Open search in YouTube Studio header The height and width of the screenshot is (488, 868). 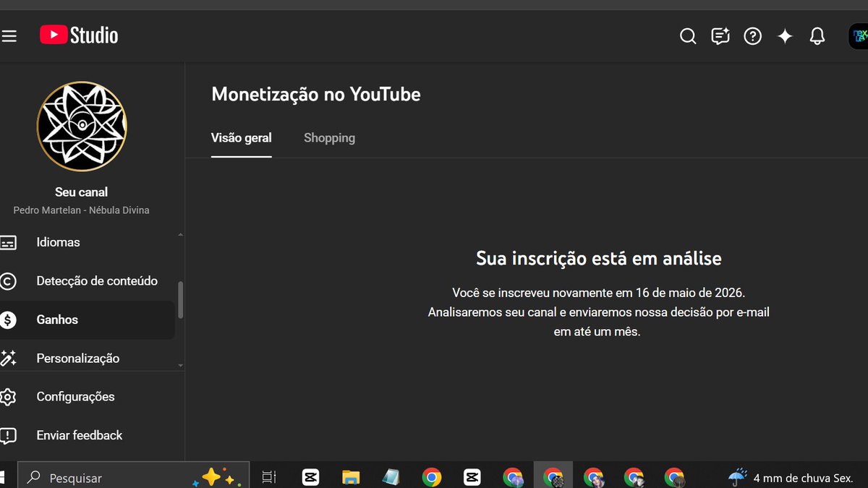688,36
